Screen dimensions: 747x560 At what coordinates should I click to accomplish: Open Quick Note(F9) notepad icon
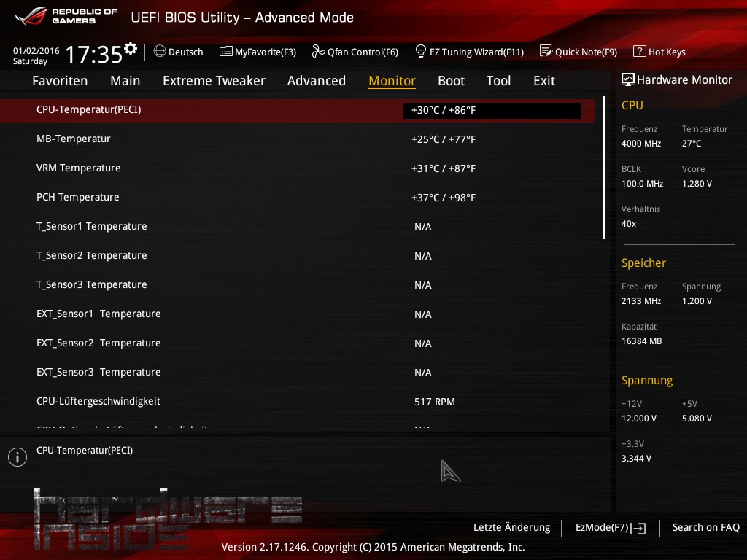point(546,51)
